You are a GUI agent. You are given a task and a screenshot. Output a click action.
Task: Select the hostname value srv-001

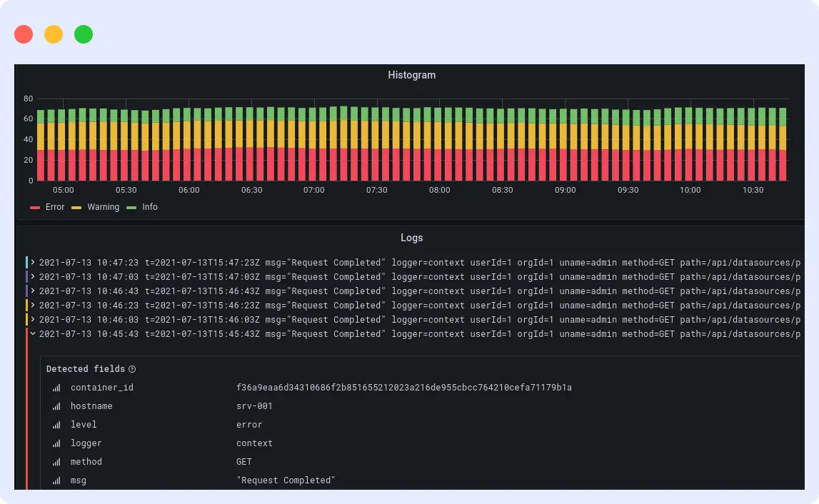[x=254, y=405]
